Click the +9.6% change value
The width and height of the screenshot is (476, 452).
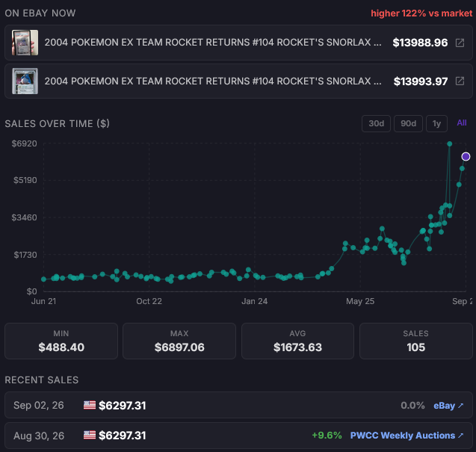point(327,436)
